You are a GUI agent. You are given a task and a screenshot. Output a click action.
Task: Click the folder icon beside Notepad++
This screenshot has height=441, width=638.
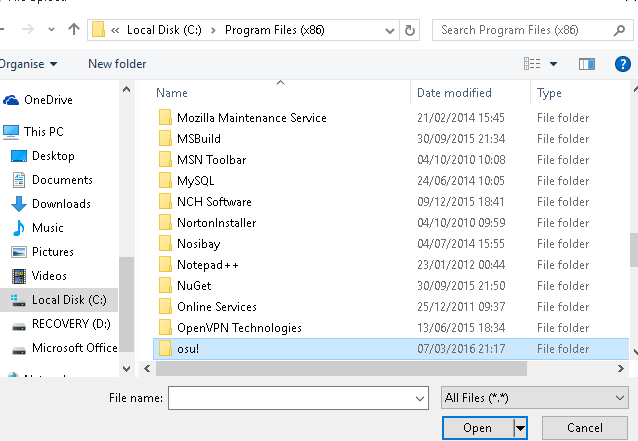[165, 265]
